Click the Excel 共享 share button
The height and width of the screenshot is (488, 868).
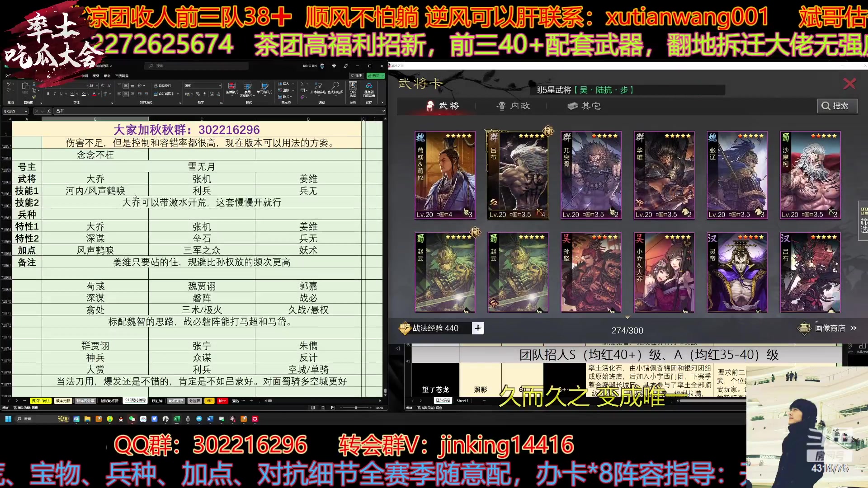pyautogui.click(x=376, y=76)
